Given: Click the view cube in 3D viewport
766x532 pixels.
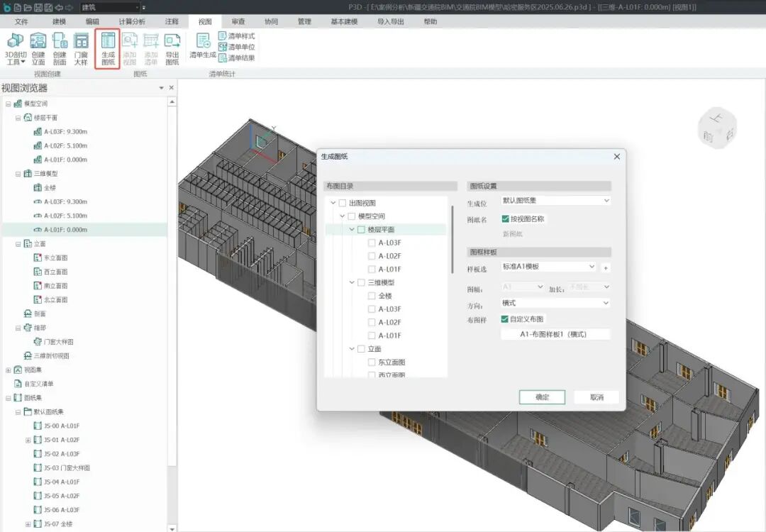Looking at the screenshot, I should [718, 128].
